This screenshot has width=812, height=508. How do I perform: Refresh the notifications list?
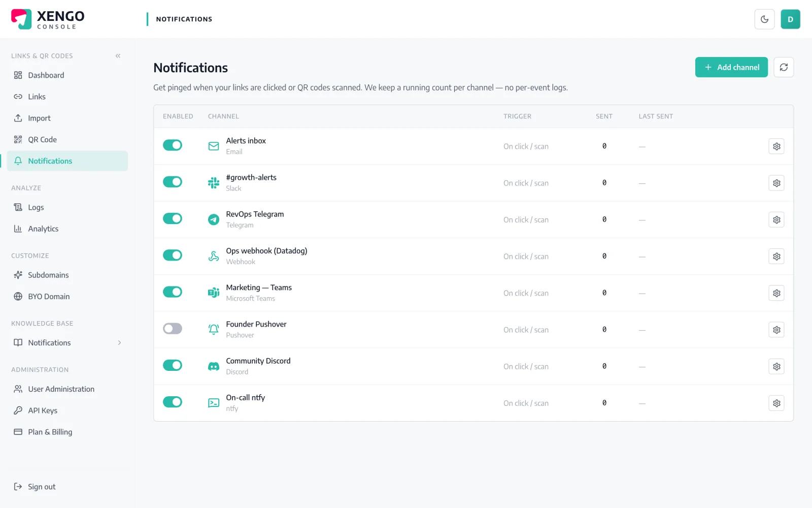pyautogui.click(x=784, y=67)
